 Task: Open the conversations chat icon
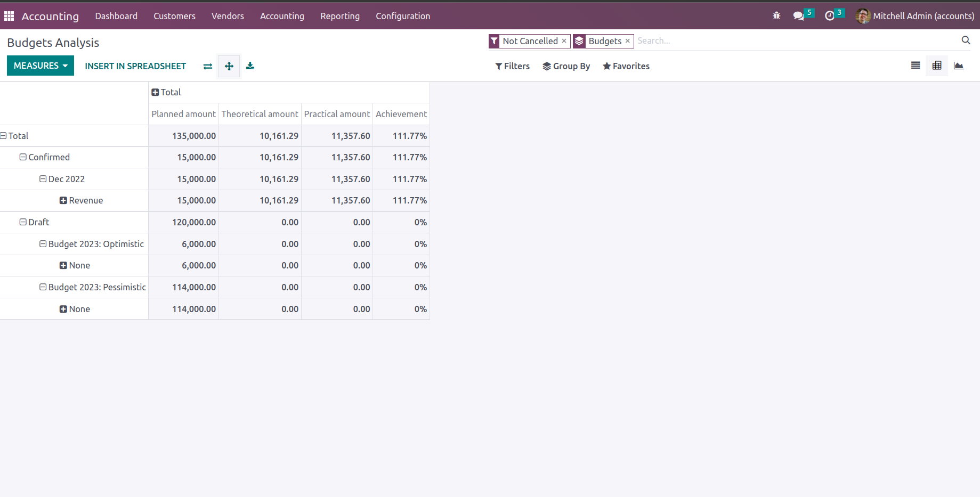click(798, 16)
